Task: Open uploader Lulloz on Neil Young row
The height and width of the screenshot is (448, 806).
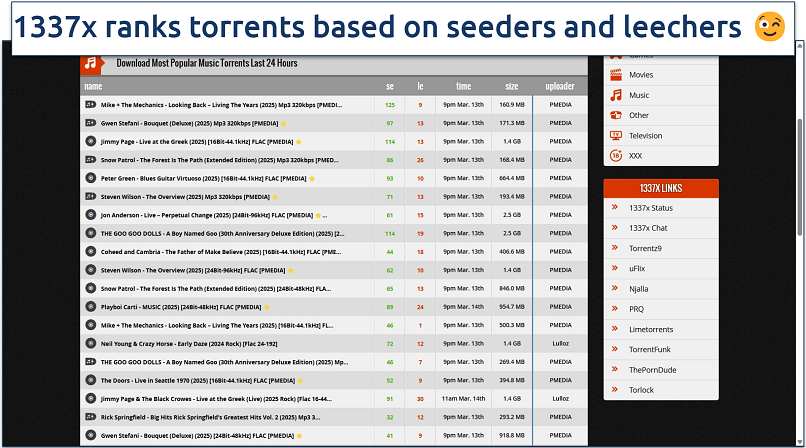Action: coord(560,344)
